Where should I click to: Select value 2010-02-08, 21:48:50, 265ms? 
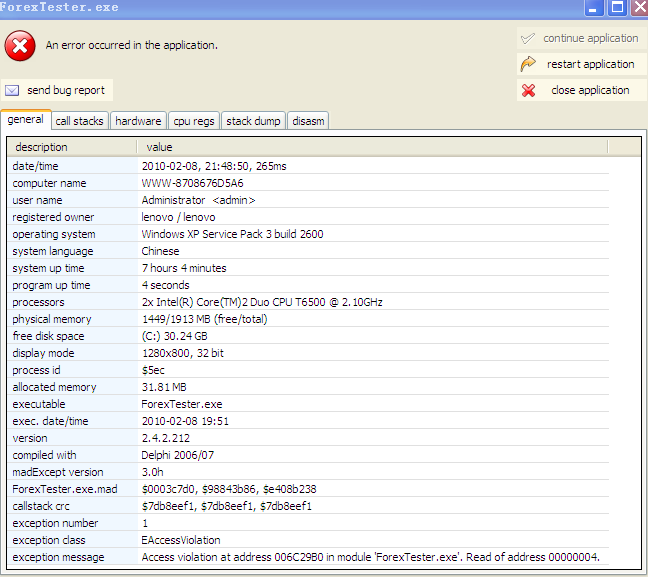214,166
